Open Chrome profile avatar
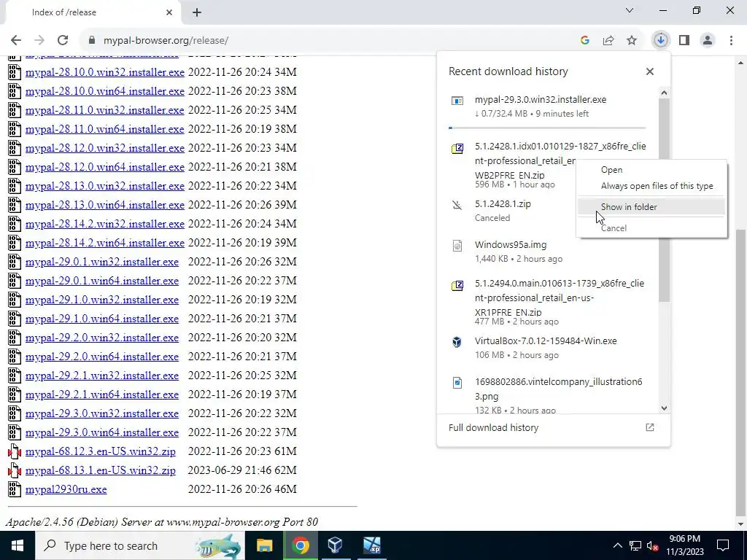The width and height of the screenshot is (747, 560). click(708, 41)
